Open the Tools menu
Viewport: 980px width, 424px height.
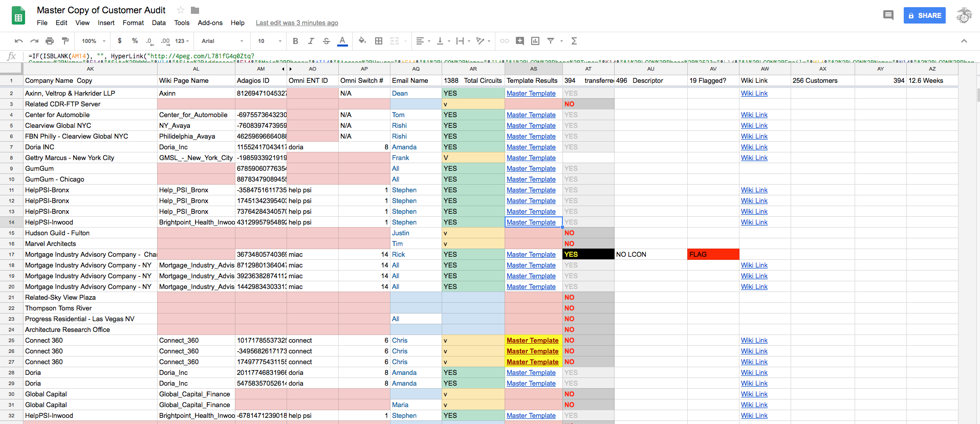(x=182, y=23)
